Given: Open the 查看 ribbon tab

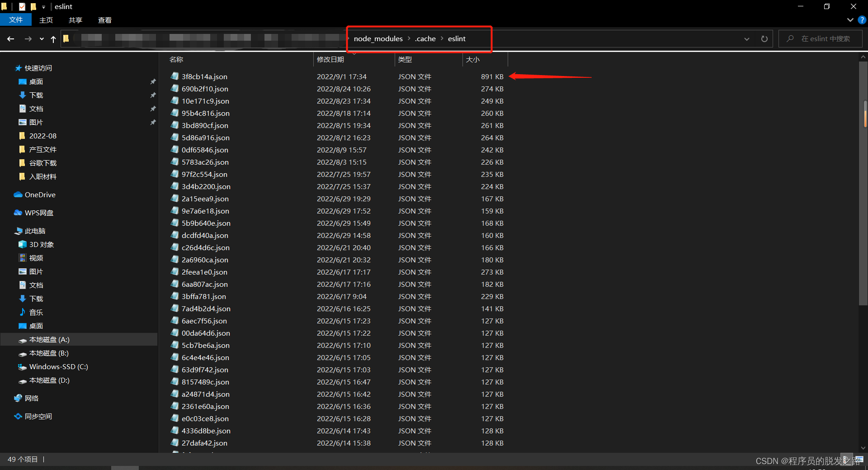Looking at the screenshot, I should (x=105, y=20).
